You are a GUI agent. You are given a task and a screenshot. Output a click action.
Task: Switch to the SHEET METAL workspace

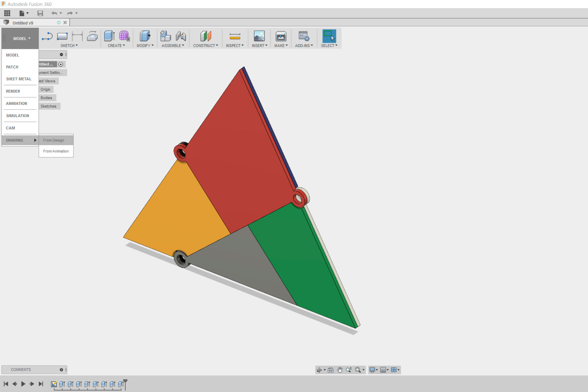19,79
